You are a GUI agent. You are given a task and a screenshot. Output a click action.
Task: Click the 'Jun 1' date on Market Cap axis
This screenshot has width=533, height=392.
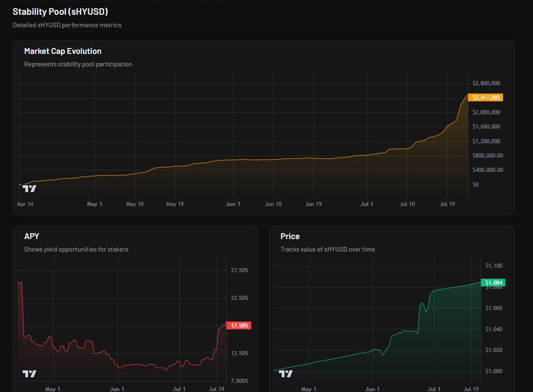coord(233,204)
